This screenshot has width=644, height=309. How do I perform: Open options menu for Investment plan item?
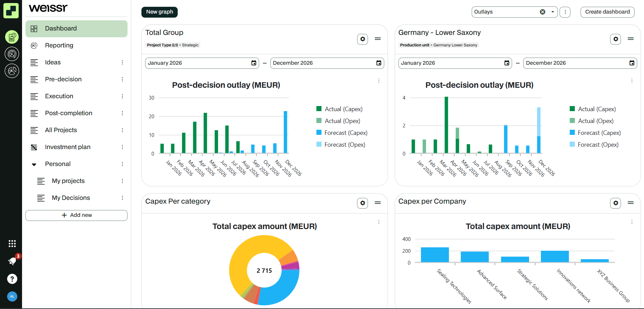122,147
